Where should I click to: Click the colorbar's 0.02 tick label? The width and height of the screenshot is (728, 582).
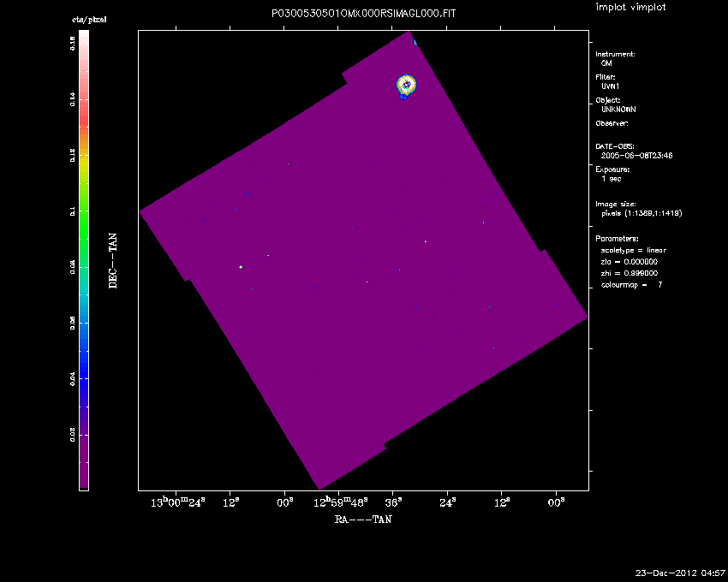pyautogui.click(x=73, y=436)
